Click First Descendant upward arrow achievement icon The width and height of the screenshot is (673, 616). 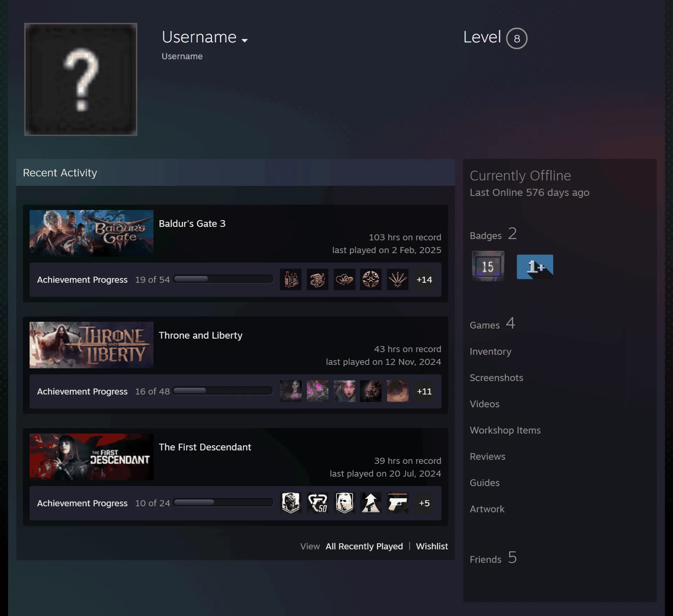pyautogui.click(x=371, y=503)
